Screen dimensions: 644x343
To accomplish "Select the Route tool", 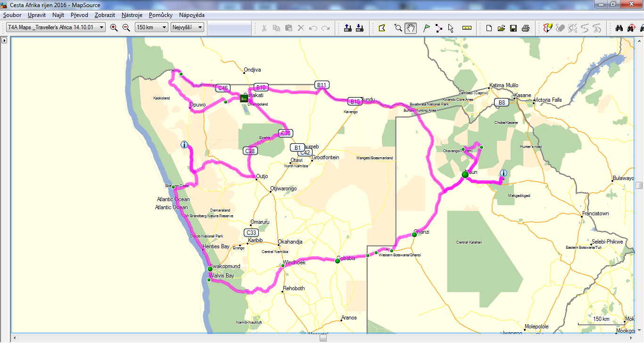I will [438, 28].
